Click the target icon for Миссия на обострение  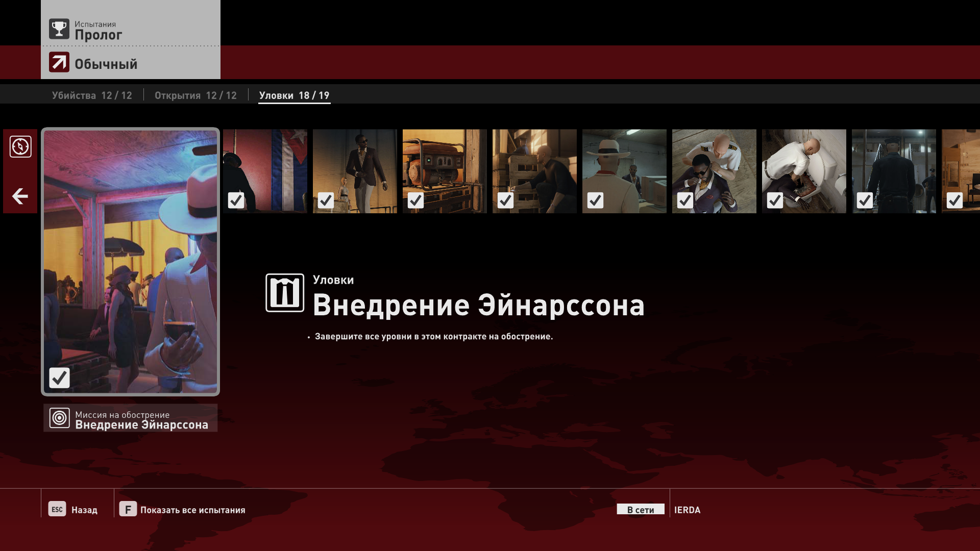tap(60, 418)
